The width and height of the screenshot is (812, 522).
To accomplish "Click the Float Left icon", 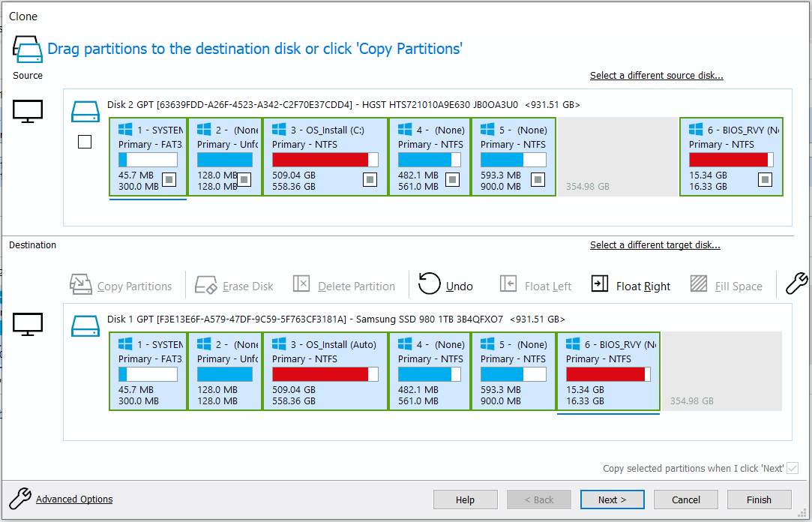I will [x=508, y=284].
